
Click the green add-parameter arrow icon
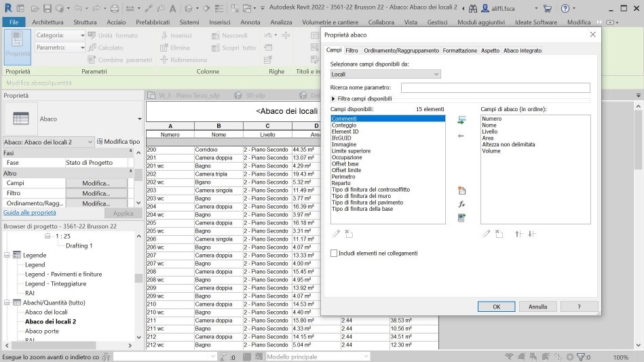click(462, 120)
